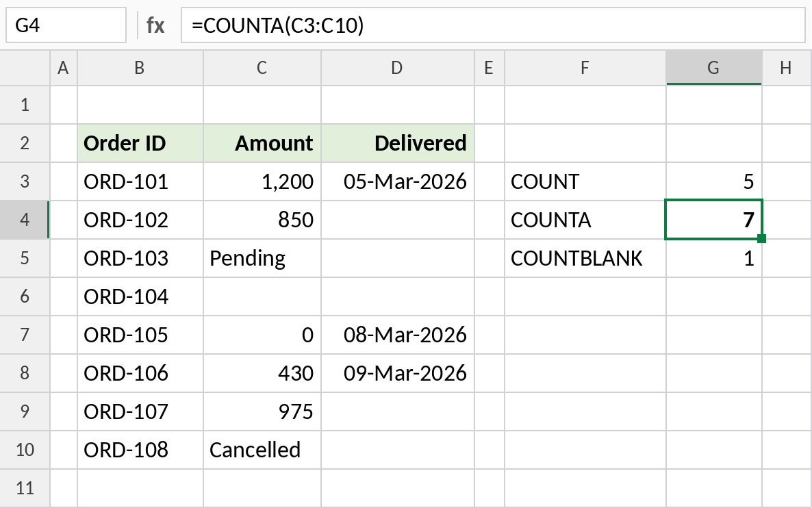Click the selected cell showing 7
The width and height of the screenshot is (812, 508).
click(x=713, y=220)
